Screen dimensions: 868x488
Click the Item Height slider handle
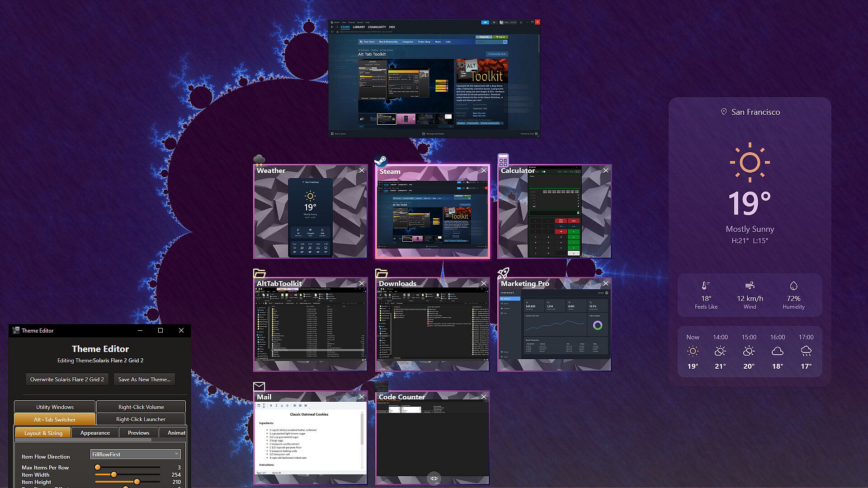(137, 482)
